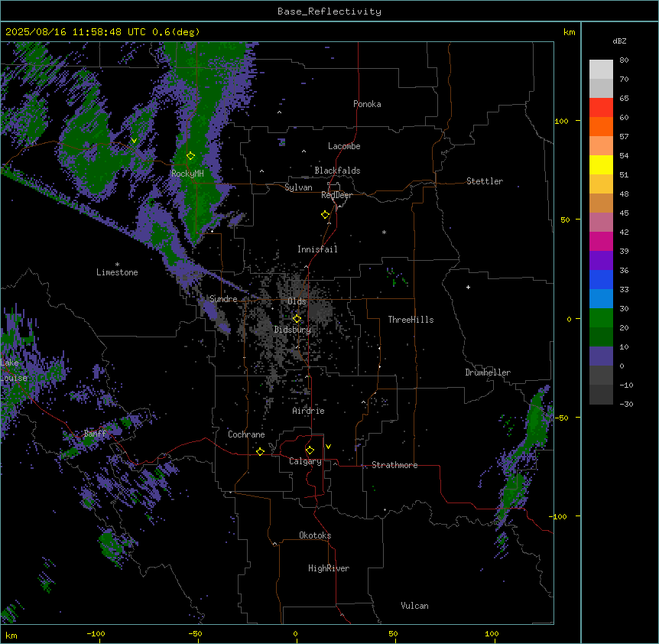This screenshot has height=644, width=659.
Task: Click the Didsbury town label
Action: coord(293,330)
